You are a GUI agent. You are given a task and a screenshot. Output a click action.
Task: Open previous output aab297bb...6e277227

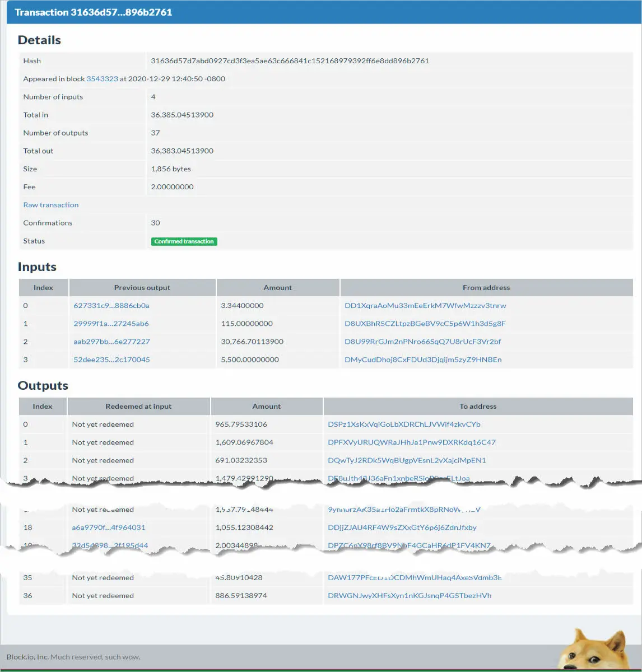(x=111, y=342)
